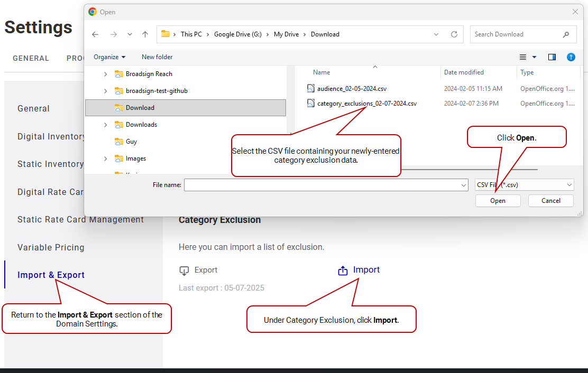Open the CSV file type dropdown
This screenshot has height=373, width=588.
(x=524, y=185)
